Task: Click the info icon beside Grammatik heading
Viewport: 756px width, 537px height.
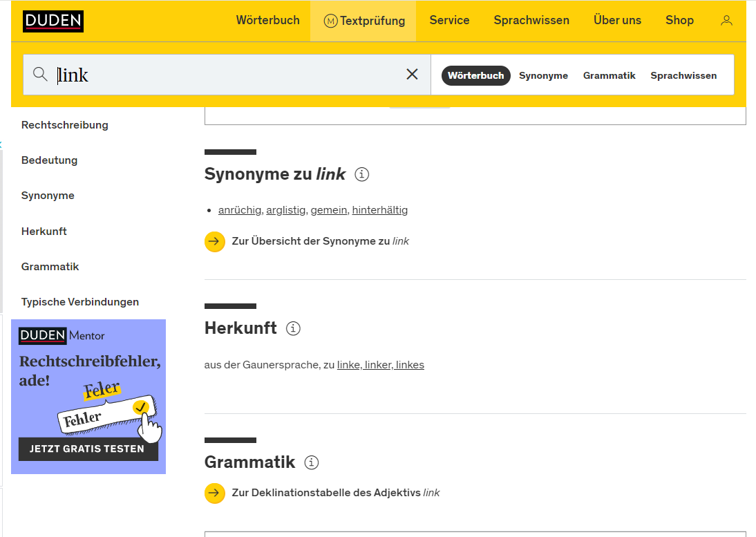Action: point(311,463)
